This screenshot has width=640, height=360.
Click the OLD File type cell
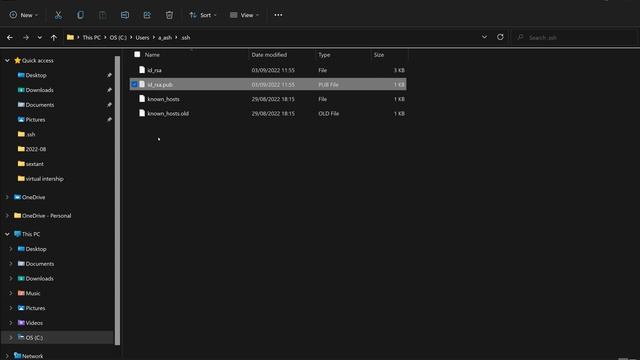coord(329,113)
